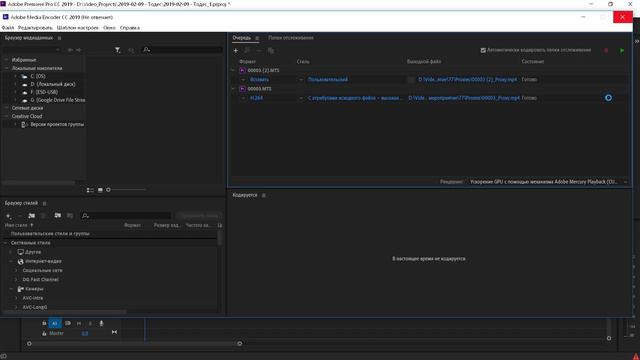Open the Браузер стилей panel menu icon
640x360 pixels.
(44, 203)
